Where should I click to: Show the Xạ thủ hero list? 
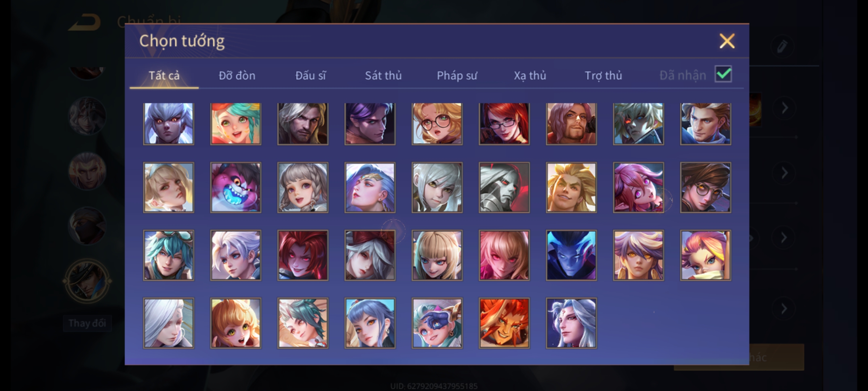(530, 75)
